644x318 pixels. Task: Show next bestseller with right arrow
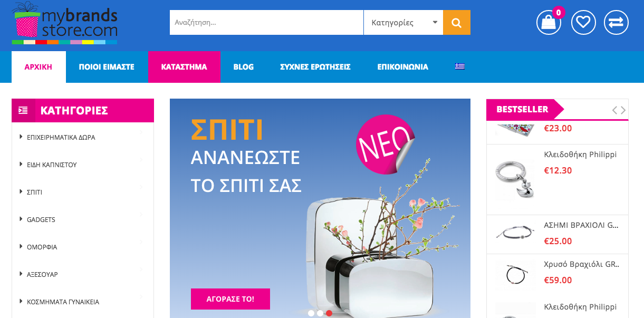pyautogui.click(x=623, y=110)
